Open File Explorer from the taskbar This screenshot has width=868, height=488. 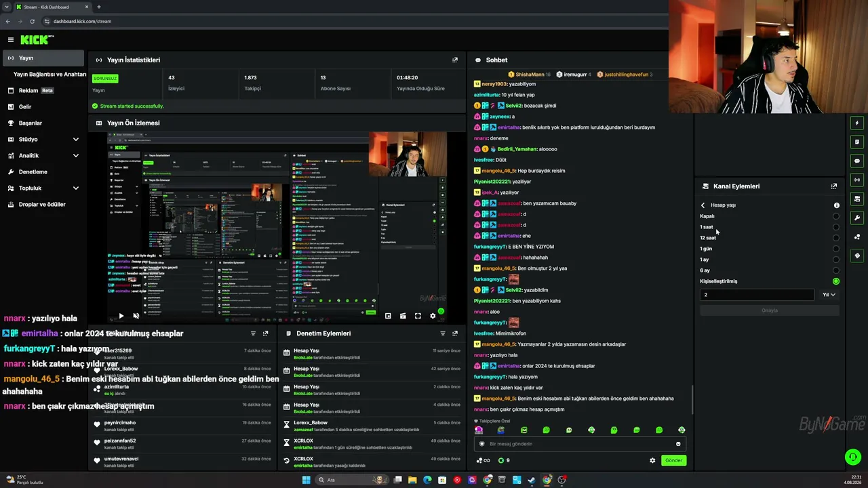coord(412,480)
